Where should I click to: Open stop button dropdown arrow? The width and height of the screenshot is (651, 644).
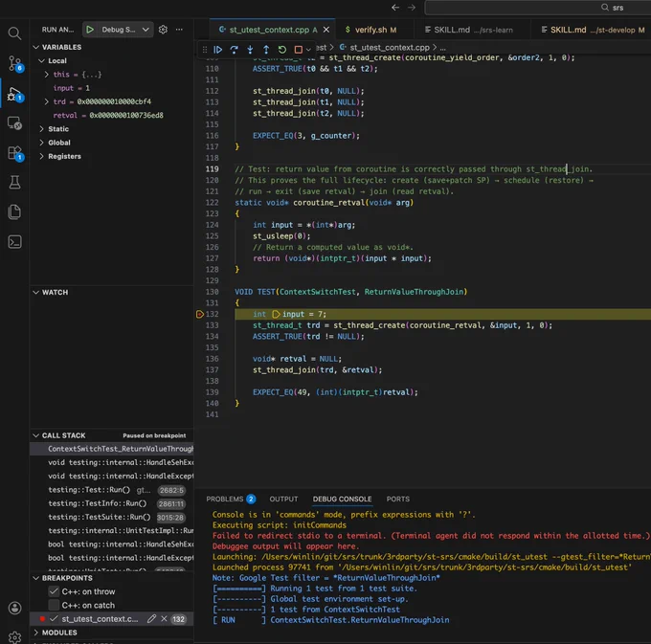point(308,50)
